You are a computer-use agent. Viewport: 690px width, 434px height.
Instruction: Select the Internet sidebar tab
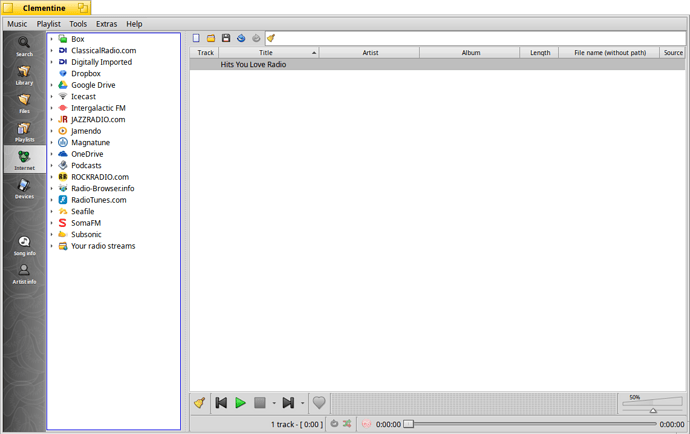click(x=24, y=160)
